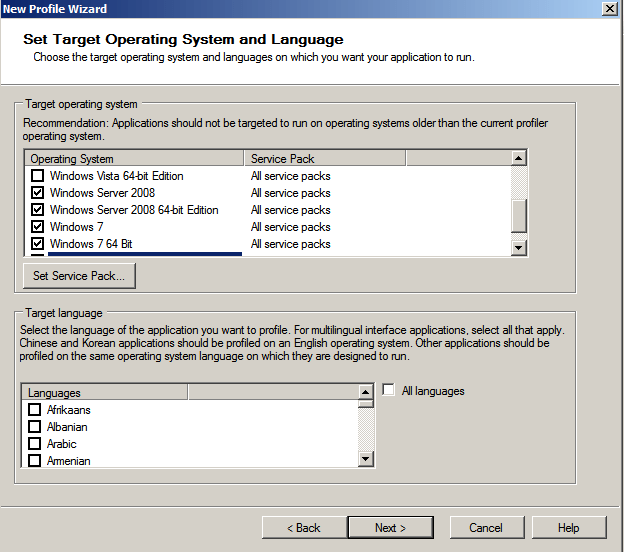This screenshot has width=624, height=552.
Task: Click All service packs for Vista 64-bit Edition
Action: coord(291,176)
